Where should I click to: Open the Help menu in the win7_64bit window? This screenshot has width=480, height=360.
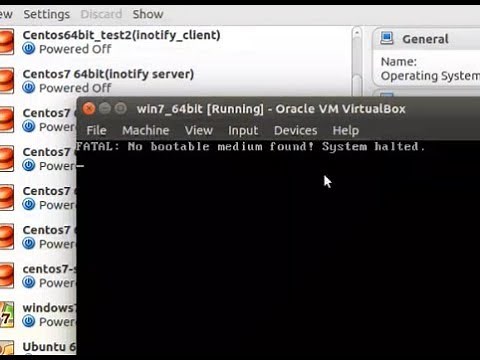[346, 130]
